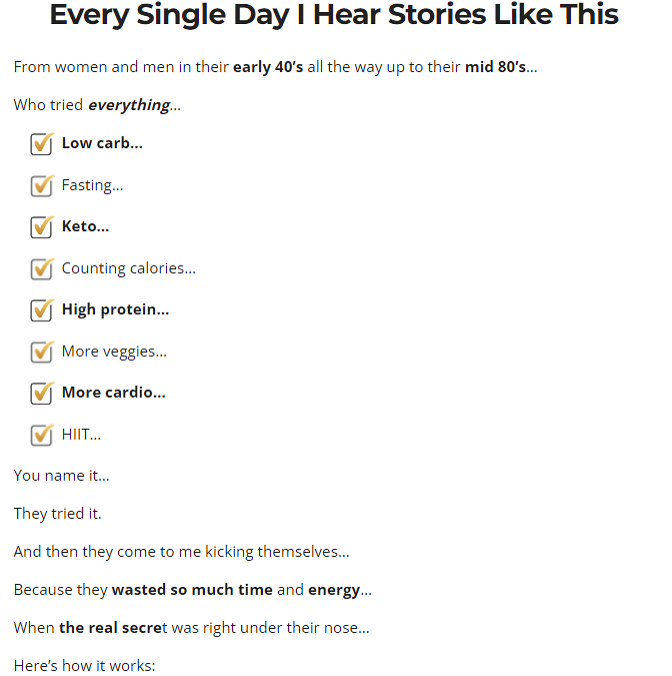Click the checkmark icon beside Fasting
This screenshot has height=676, width=672.
pos(42,185)
